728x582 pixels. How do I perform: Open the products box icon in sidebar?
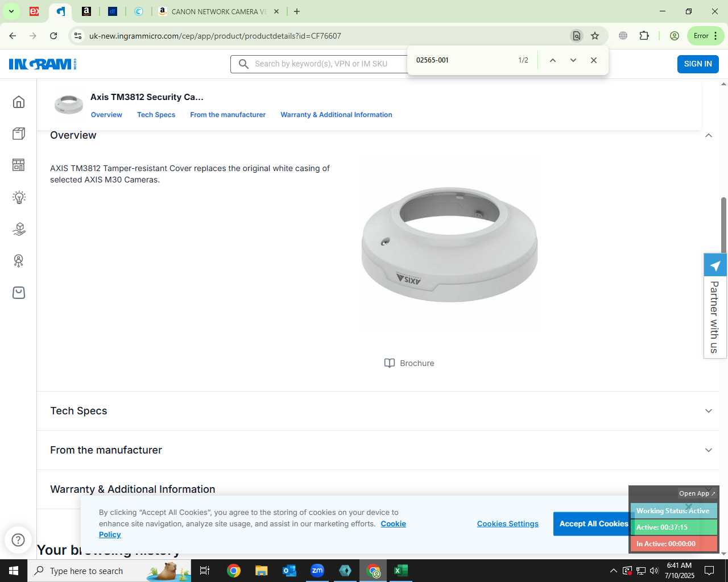[x=19, y=134]
